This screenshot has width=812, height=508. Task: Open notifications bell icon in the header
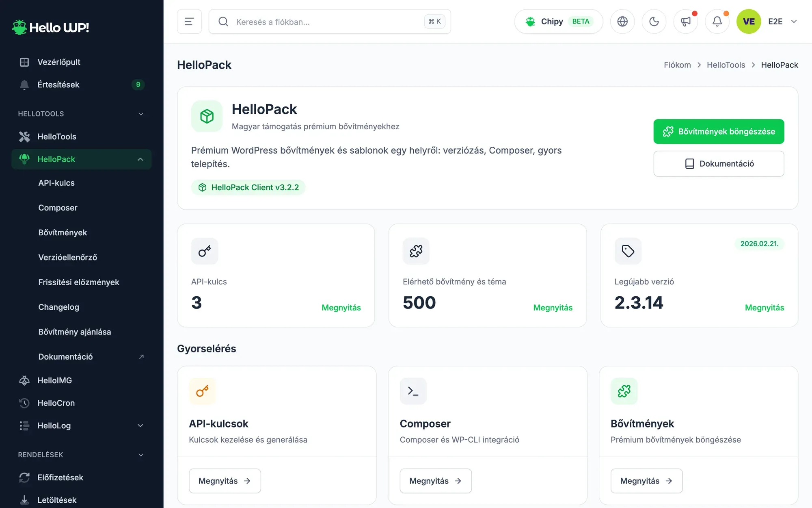717,22
